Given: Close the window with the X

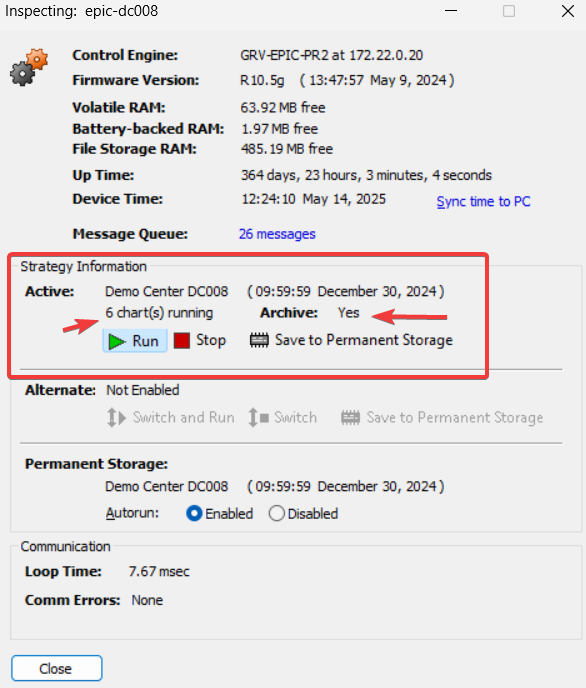Looking at the screenshot, I should tap(568, 11).
